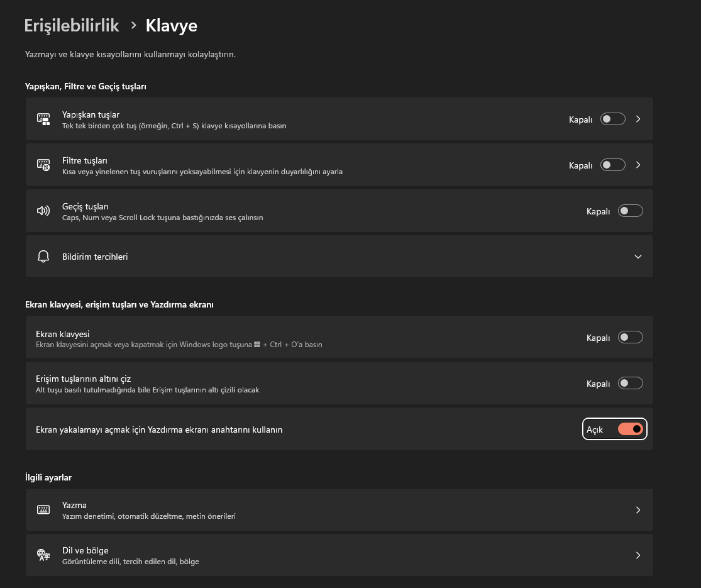The image size is (701, 588).
Task: Open the Dil ve bölge chevron
Action: (638, 555)
